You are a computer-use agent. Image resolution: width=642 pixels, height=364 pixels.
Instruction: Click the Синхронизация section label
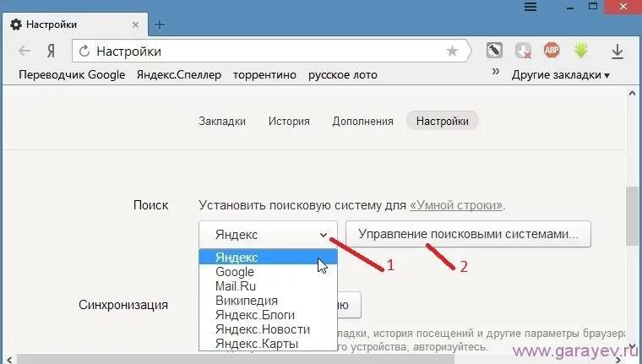point(123,305)
